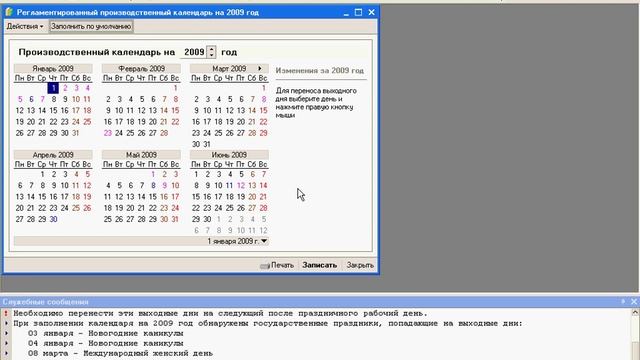Click the Печать button
The width and height of the screenshot is (640, 360).
[277, 265]
